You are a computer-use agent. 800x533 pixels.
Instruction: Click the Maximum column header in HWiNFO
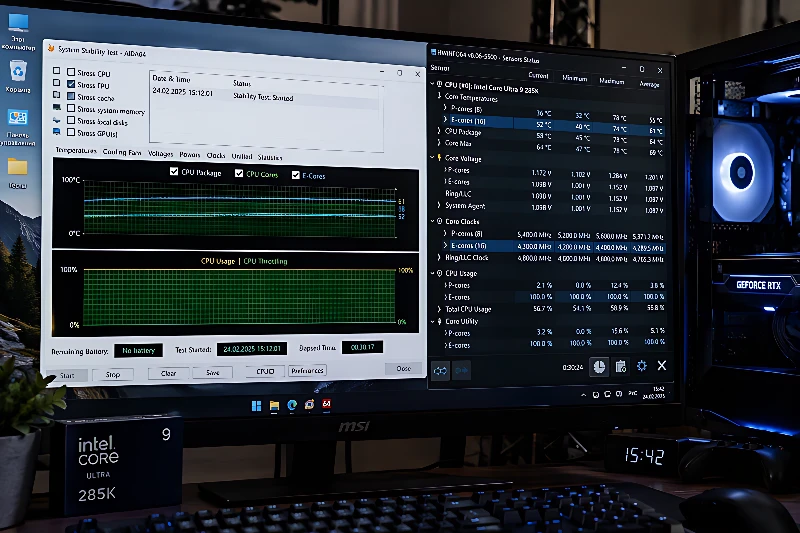click(611, 81)
